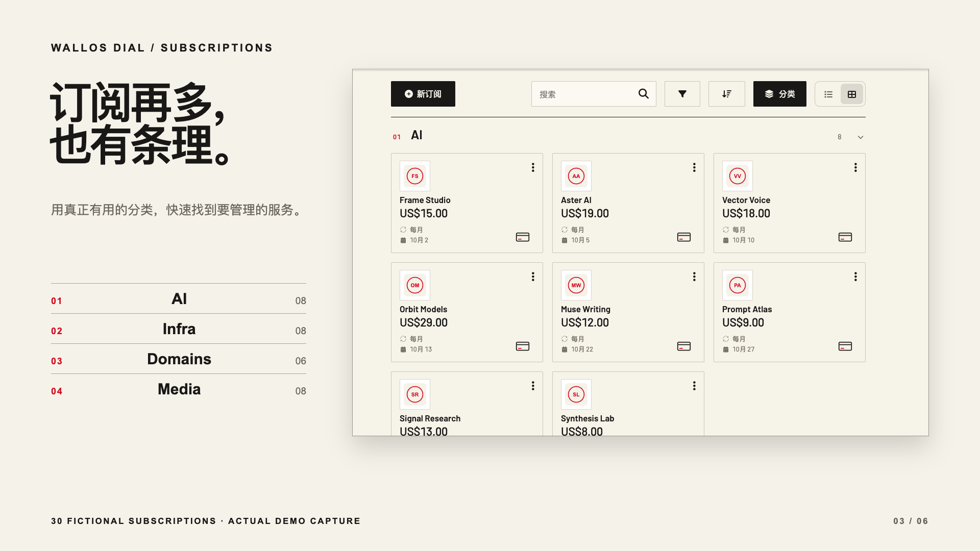
Task: Click the Prompt Atlas PA logo
Action: pyautogui.click(x=738, y=285)
